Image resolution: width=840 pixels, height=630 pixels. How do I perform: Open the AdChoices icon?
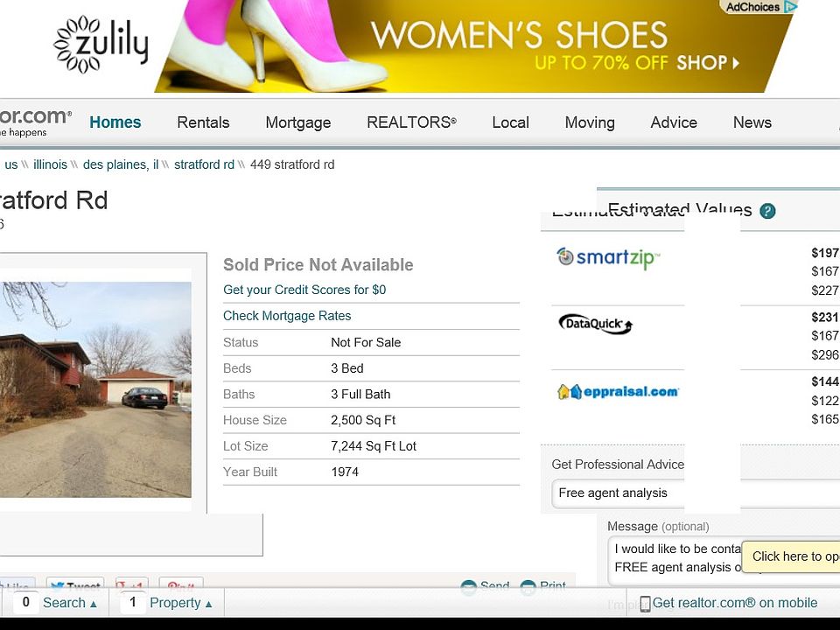click(791, 7)
